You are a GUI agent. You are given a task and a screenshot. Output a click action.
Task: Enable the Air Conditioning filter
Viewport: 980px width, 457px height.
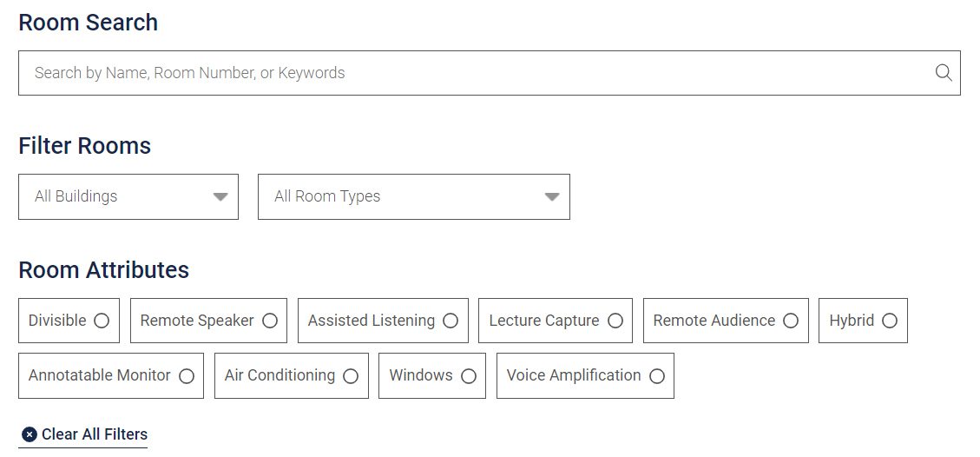[292, 375]
